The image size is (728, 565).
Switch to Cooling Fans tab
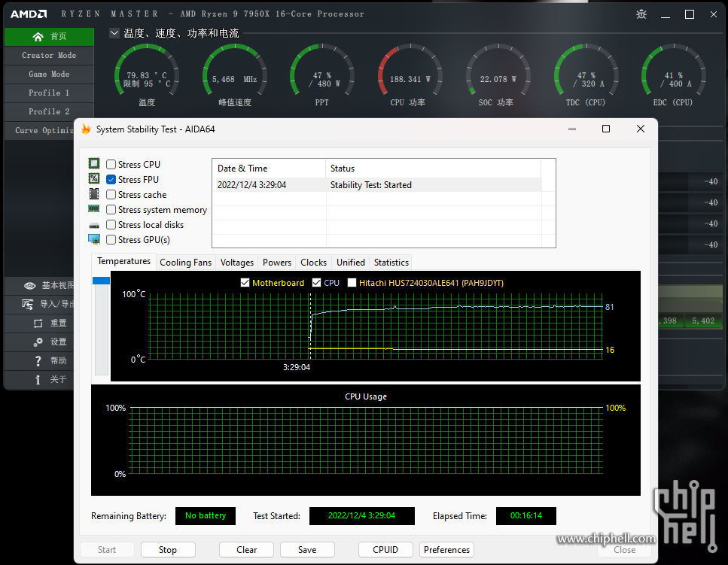[x=186, y=262]
